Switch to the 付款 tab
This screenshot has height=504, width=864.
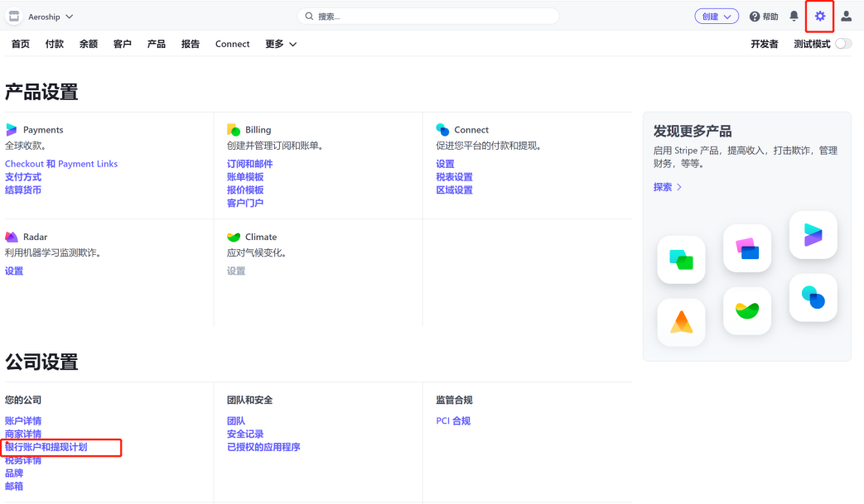click(x=54, y=44)
